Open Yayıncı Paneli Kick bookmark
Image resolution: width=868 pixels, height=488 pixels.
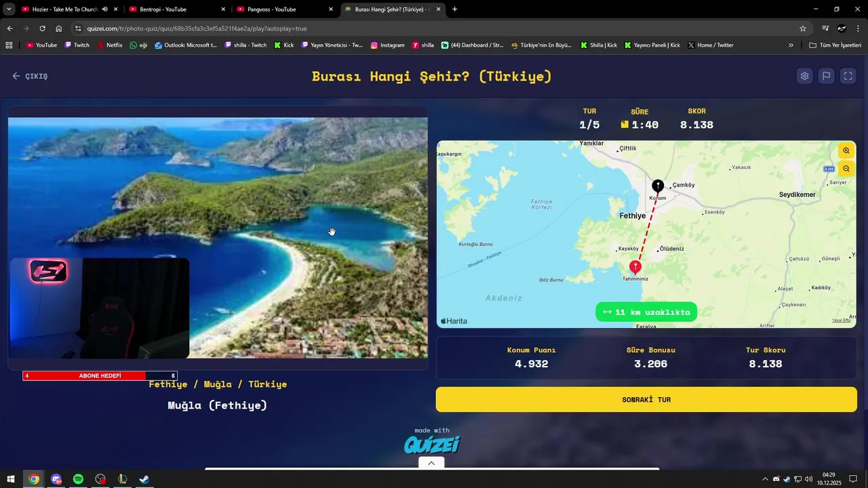coord(652,45)
